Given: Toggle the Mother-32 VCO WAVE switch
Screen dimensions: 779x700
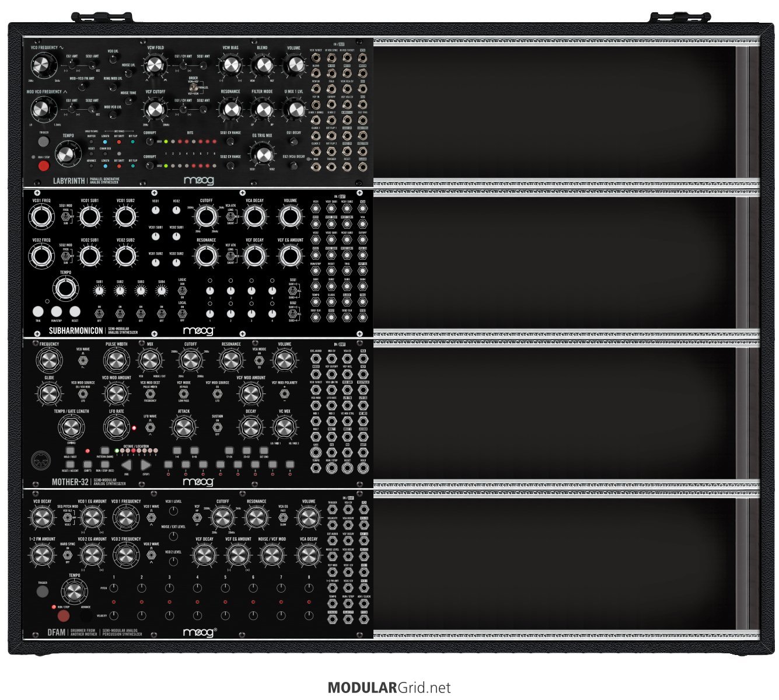Looking at the screenshot, I should coord(83,360).
